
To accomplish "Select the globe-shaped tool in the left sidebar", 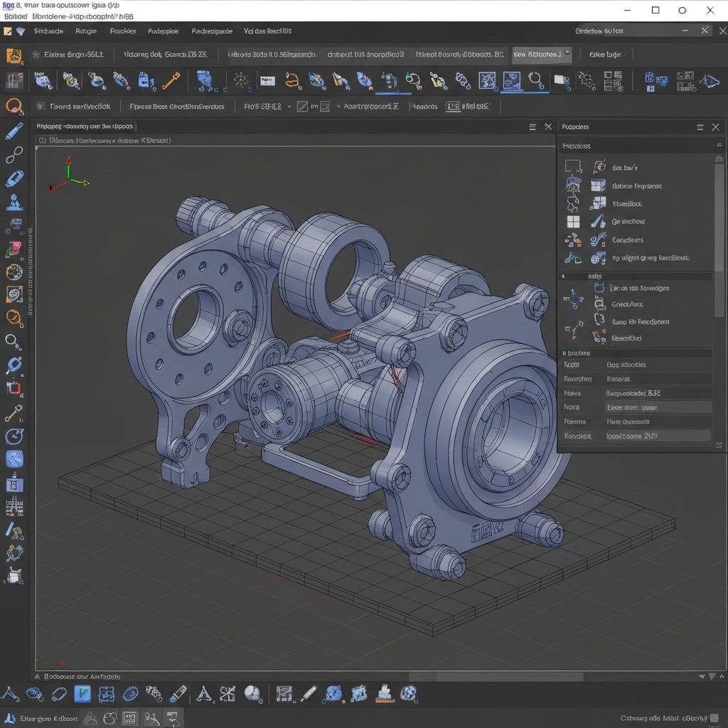I will tap(15, 272).
